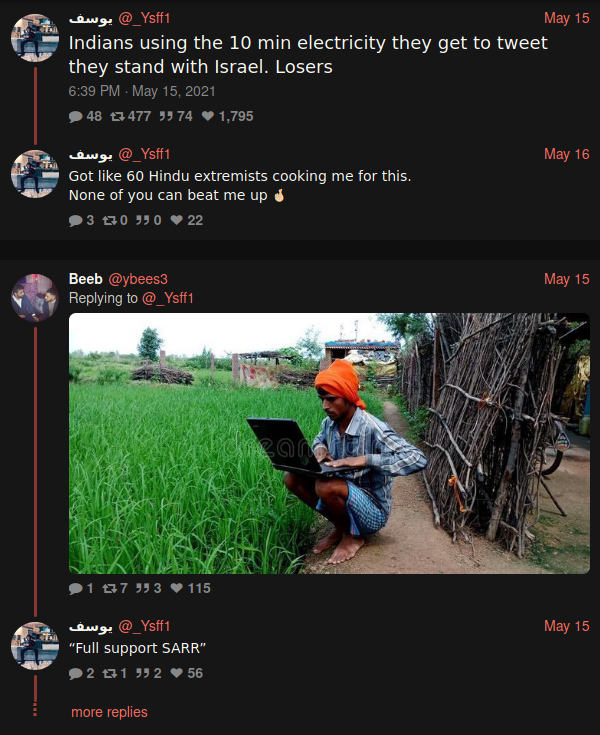View the photo of man with laptop in field
This screenshot has width=600, height=735.
329,443
